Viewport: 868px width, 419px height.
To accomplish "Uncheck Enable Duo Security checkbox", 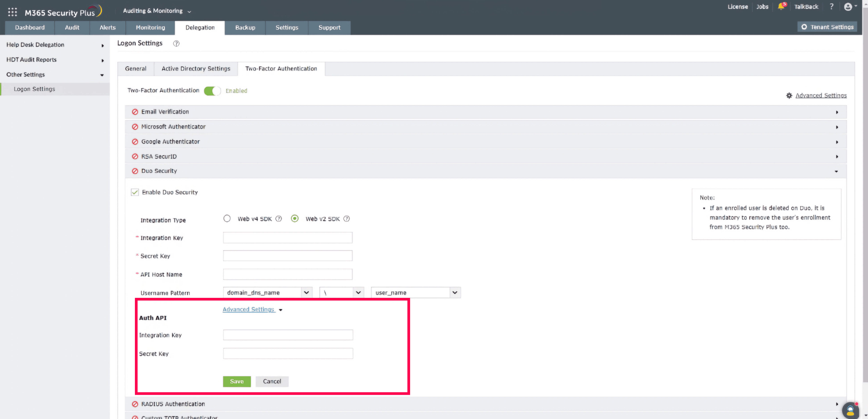I will click(x=135, y=192).
